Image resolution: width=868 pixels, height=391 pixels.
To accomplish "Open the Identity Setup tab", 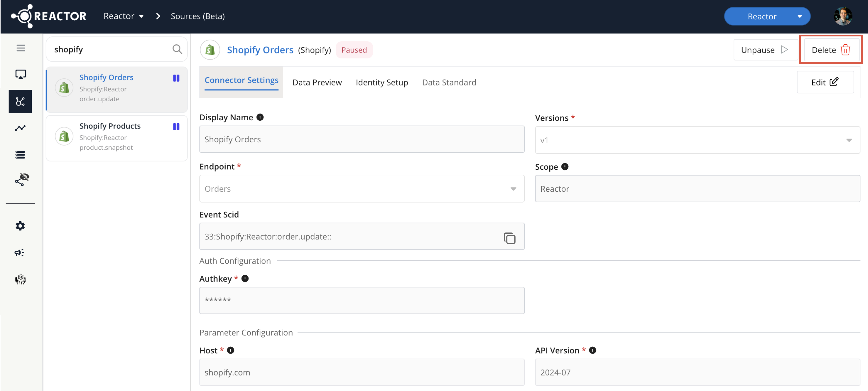I will pyautogui.click(x=382, y=82).
